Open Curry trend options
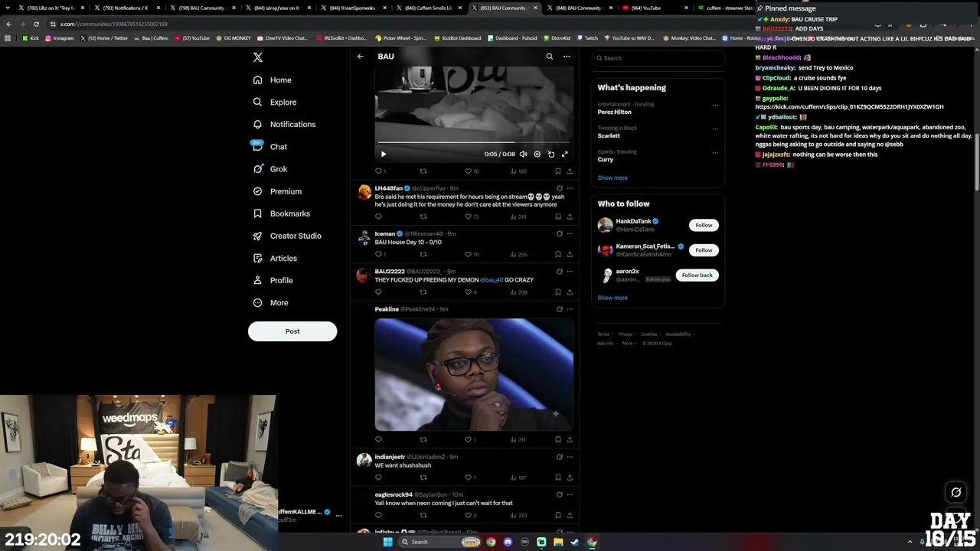 (x=715, y=152)
